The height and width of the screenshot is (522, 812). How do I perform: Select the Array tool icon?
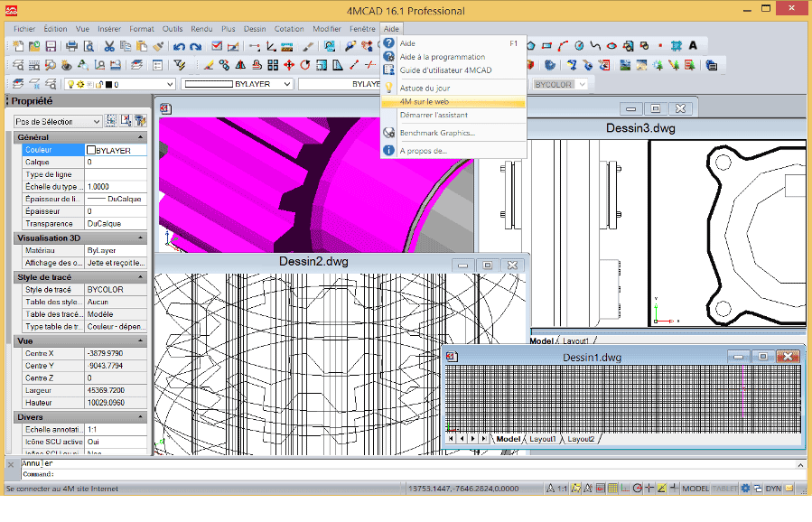click(273, 65)
